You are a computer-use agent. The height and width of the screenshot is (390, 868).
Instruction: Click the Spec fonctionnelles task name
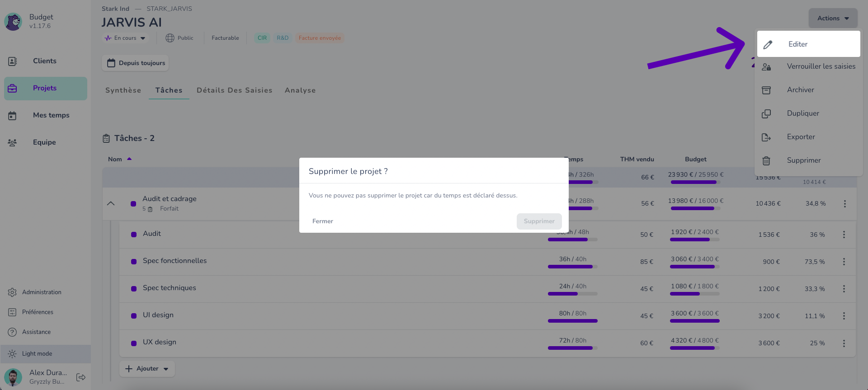click(175, 261)
